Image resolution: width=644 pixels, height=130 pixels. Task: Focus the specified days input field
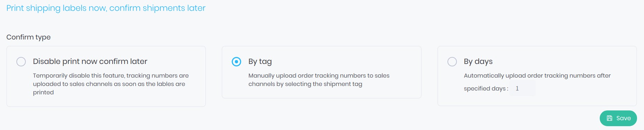pos(523,88)
